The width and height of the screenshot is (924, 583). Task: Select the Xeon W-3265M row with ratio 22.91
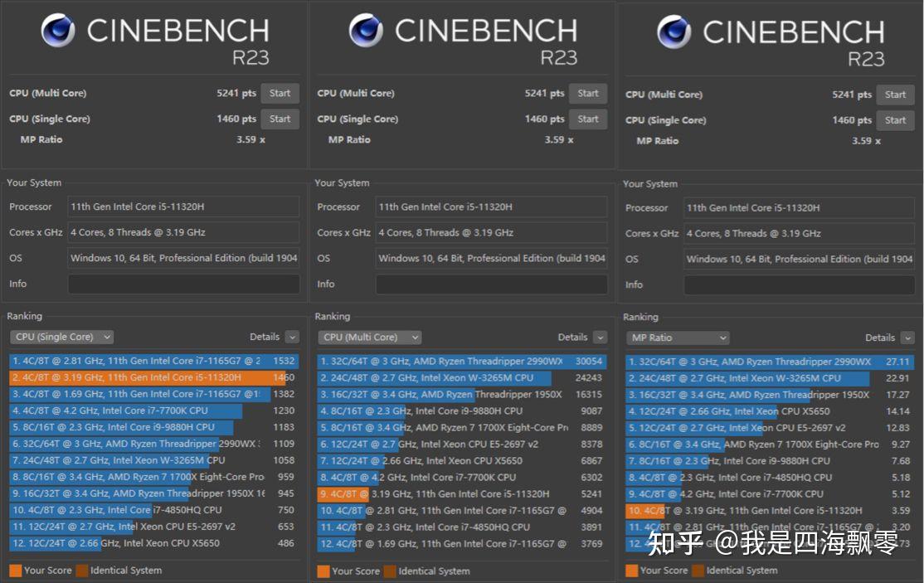[771, 378]
